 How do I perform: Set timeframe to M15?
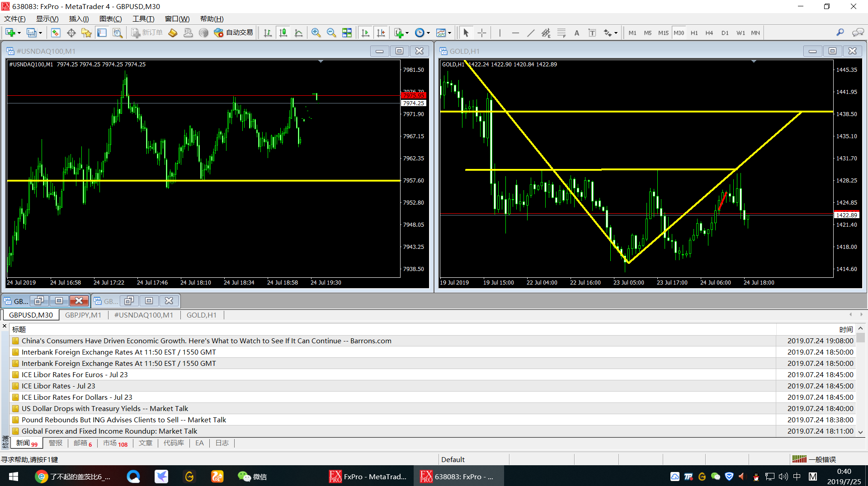click(x=663, y=33)
